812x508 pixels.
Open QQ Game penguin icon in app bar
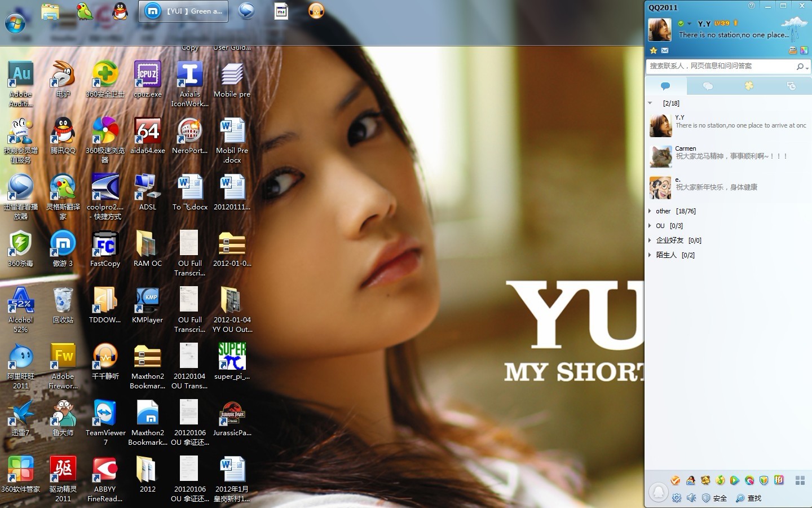tap(691, 480)
